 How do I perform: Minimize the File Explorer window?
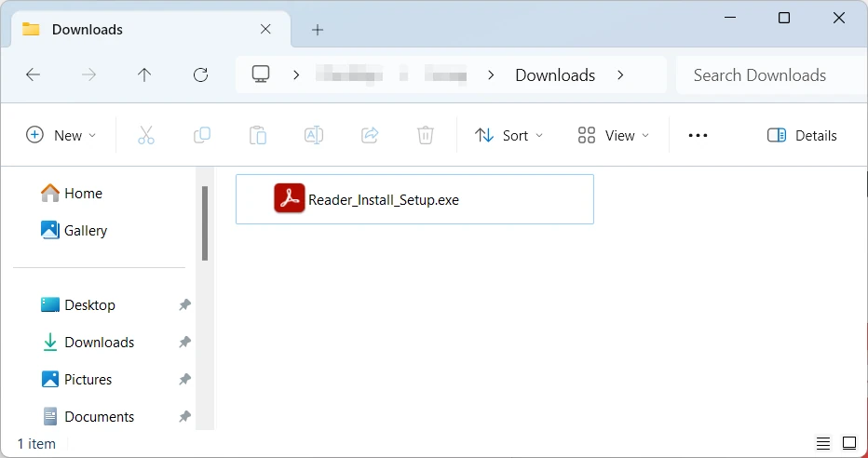pos(730,18)
